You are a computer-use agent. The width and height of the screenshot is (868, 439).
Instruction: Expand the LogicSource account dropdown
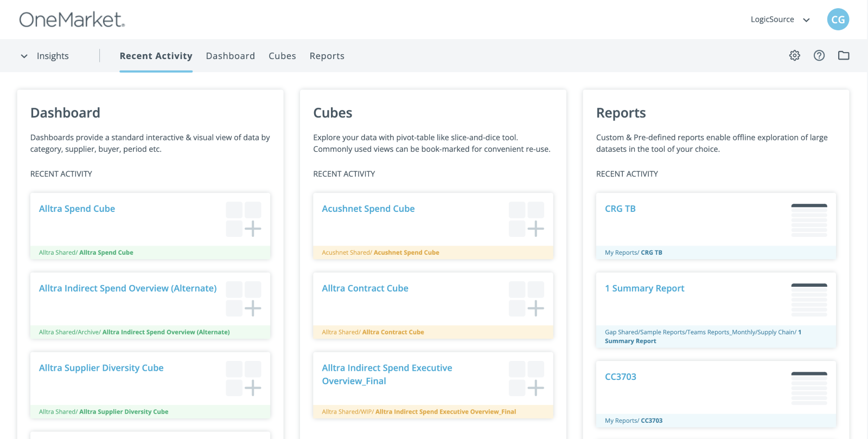(x=780, y=20)
